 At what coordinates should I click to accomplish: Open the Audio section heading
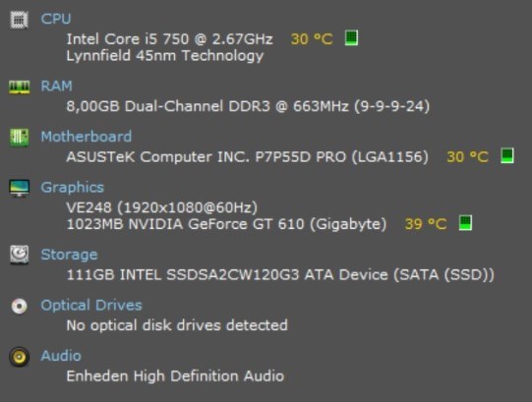[x=61, y=356]
